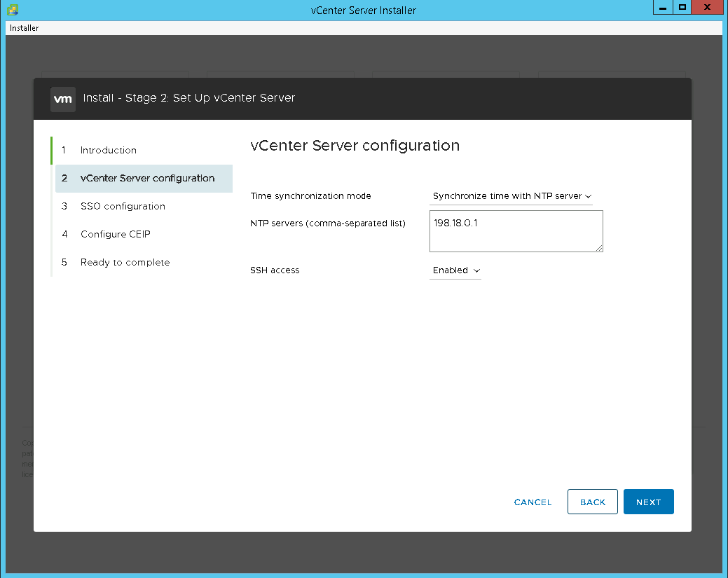728x578 pixels.
Task: Click the SSH access label
Action: click(275, 270)
